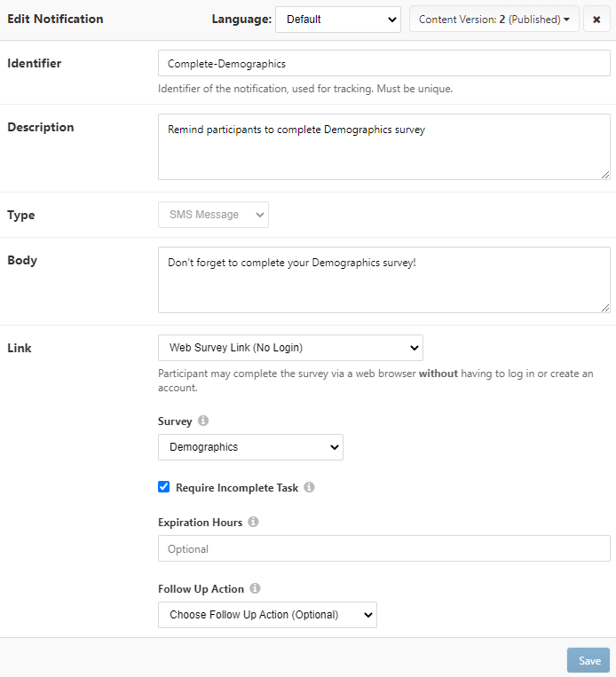Click the Require Incomplete Task info icon
Viewport: 616px width, 677px height.
tap(309, 488)
